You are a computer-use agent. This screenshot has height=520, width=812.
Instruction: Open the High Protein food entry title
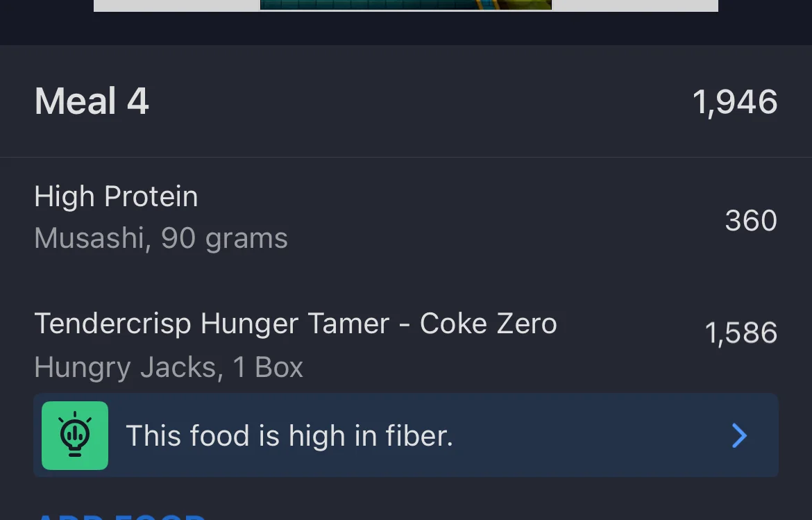point(116,196)
